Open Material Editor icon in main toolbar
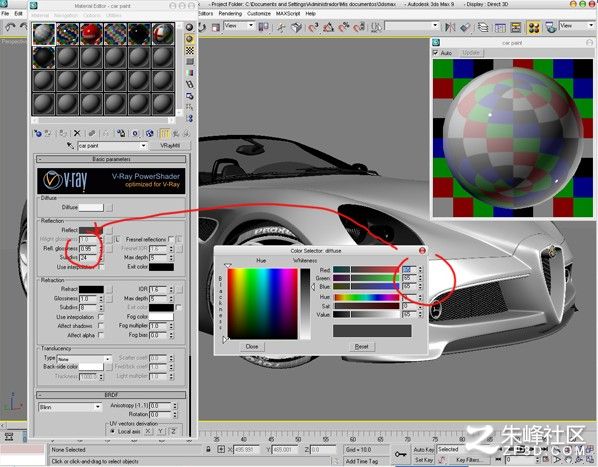Viewport: 598px width, 467px height. pyautogui.click(x=534, y=27)
